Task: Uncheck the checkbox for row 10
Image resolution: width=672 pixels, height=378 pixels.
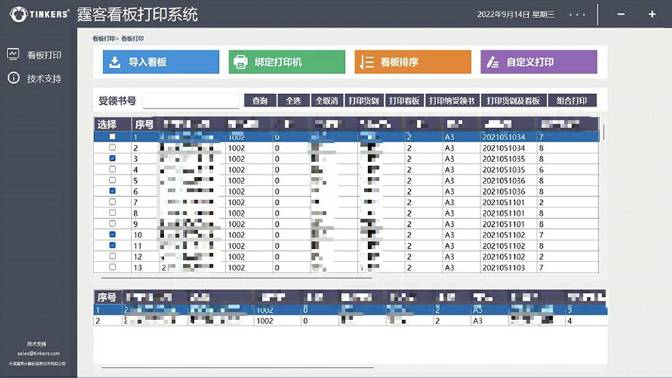Action: 112,234
